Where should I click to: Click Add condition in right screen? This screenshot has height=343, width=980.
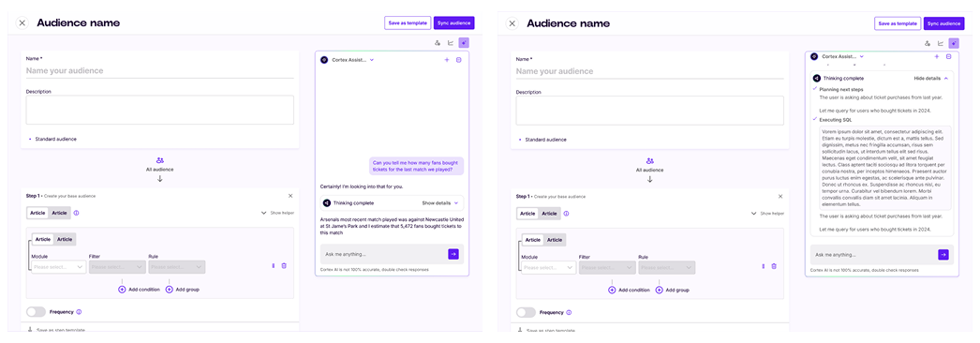629,290
